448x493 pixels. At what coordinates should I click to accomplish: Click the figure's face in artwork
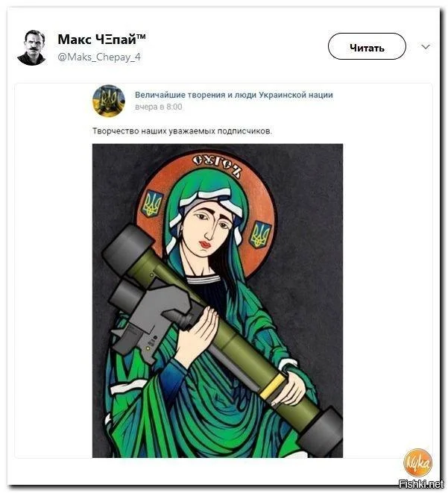tap(210, 226)
